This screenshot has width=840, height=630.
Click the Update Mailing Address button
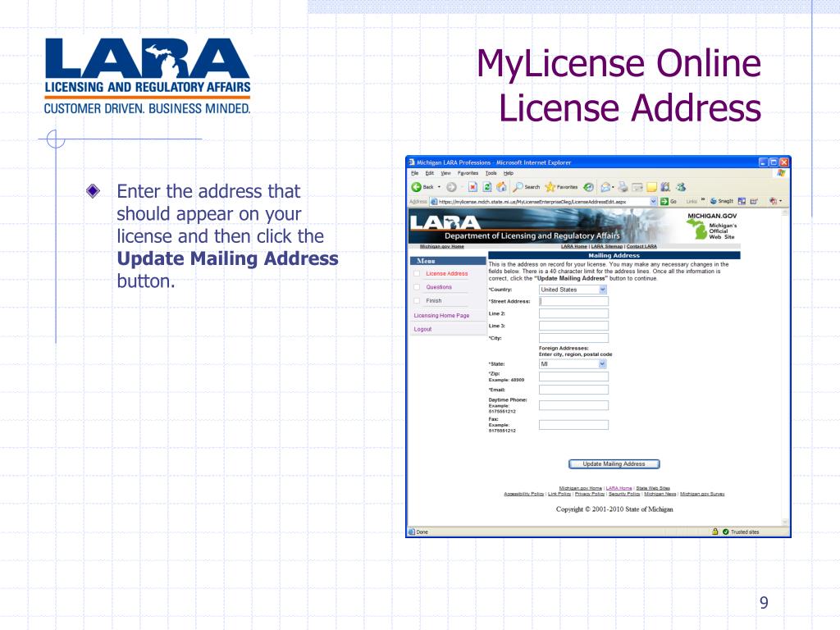614,464
